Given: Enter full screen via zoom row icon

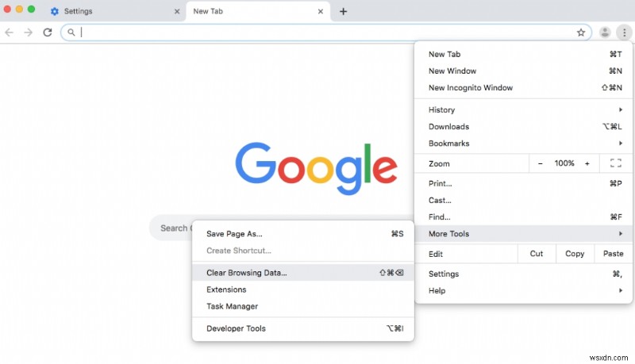Looking at the screenshot, I should 616,163.
